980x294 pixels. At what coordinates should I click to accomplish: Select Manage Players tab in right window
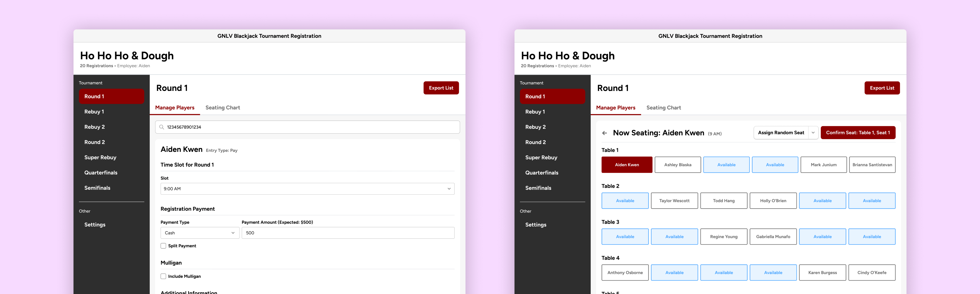tap(615, 108)
